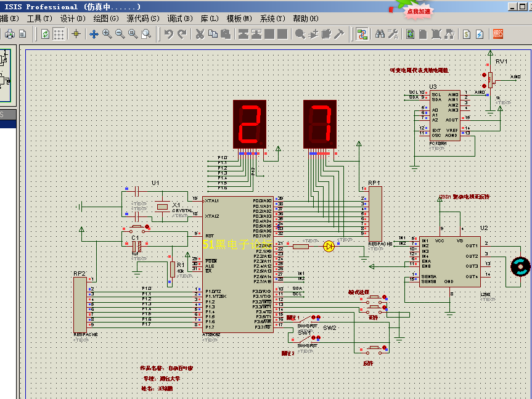This screenshot has width=532, height=399.
Task: Click the 点我加速 badge in title bar
Action: pyautogui.click(x=419, y=11)
